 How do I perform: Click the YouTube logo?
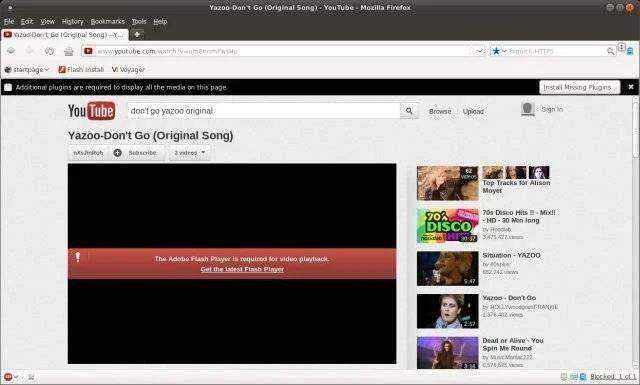coord(91,111)
